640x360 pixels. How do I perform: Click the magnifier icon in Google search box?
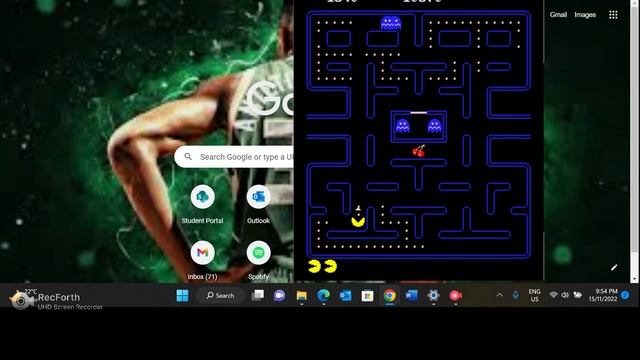click(188, 157)
